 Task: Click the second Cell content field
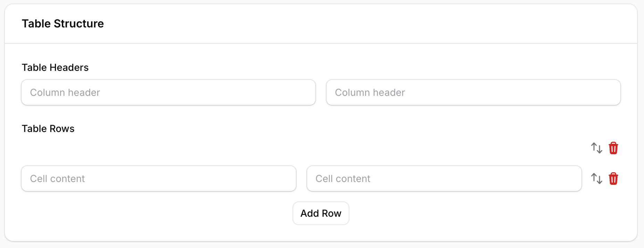click(x=444, y=179)
